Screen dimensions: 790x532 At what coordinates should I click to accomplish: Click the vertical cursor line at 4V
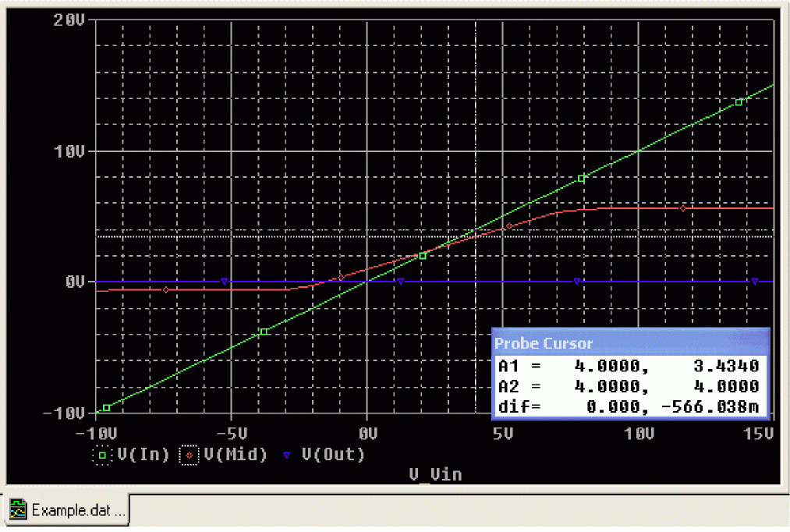[476, 217]
